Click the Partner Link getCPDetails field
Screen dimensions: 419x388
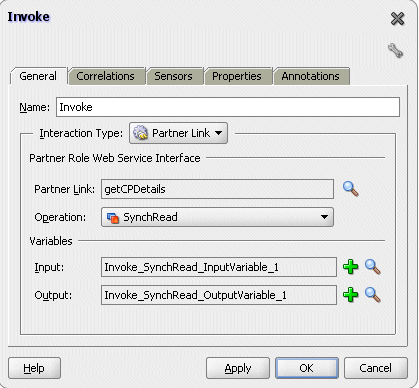(217, 189)
